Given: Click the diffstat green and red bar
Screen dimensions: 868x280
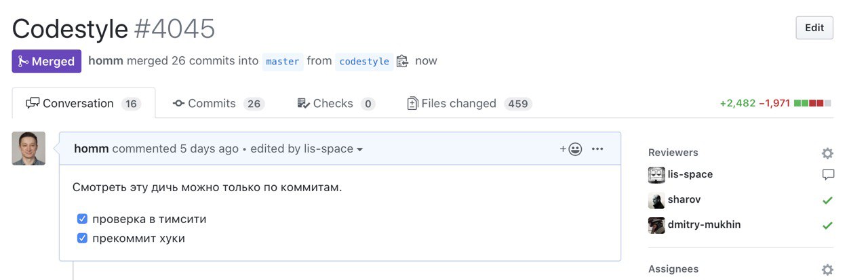Looking at the screenshot, I should (812, 103).
